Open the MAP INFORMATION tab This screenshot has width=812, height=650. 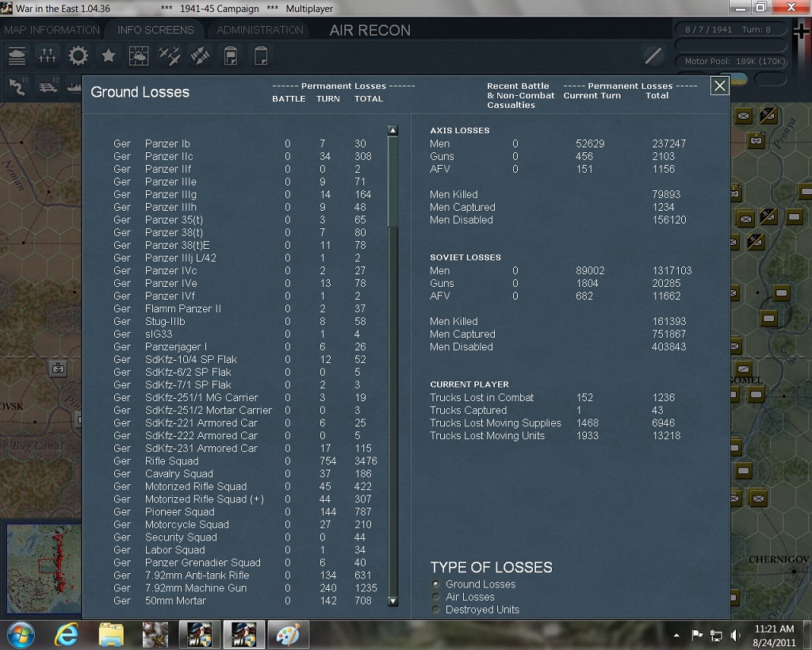(x=52, y=30)
